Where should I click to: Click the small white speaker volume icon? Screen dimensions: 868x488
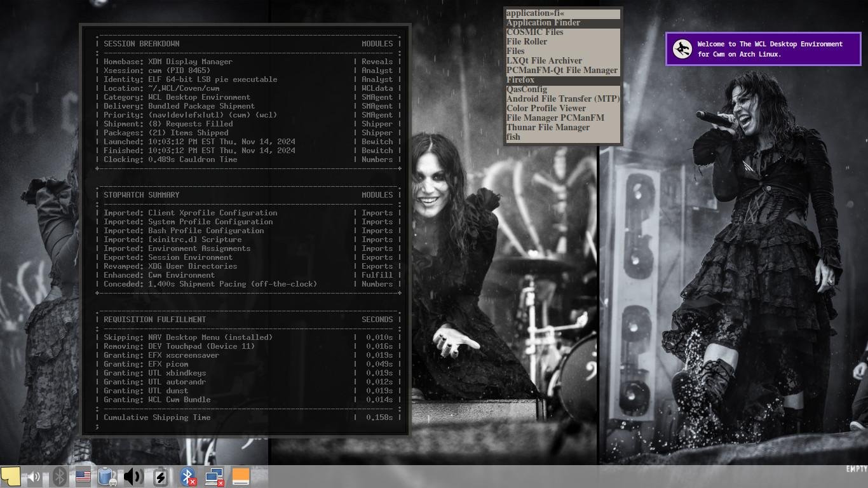coord(35,477)
